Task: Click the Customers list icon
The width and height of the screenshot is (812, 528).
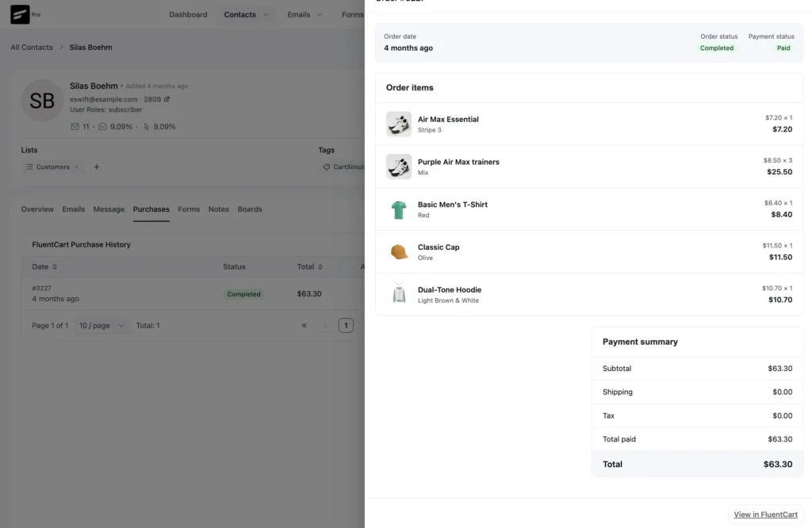Action: (x=29, y=166)
